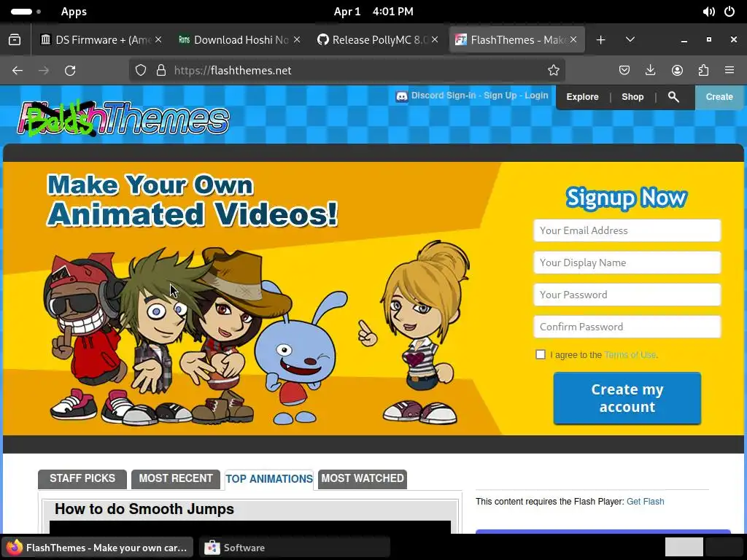Focus the Your Password field
This screenshot has height=560, width=747.
point(627,295)
